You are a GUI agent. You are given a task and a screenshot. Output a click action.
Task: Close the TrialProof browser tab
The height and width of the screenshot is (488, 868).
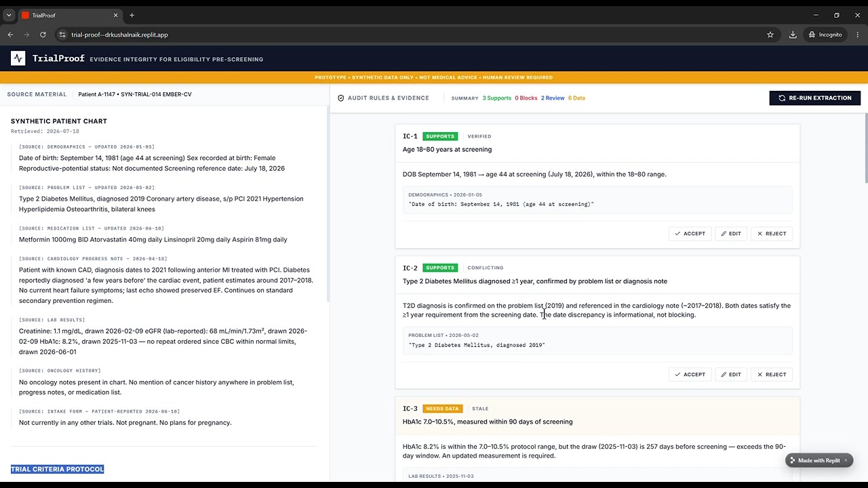[x=116, y=15]
